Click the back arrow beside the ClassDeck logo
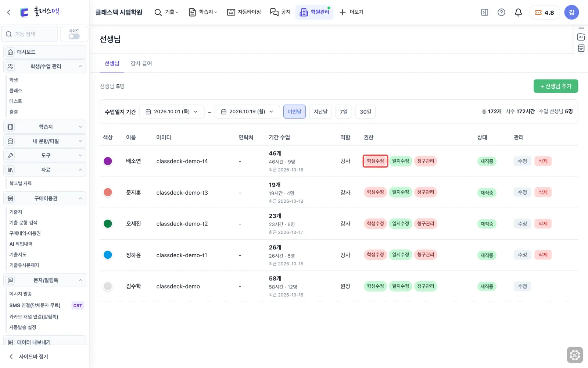 tap(9, 12)
